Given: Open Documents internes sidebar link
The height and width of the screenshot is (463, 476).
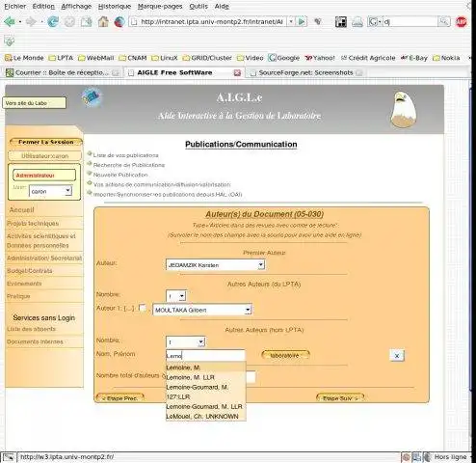Looking at the screenshot, I should pos(35,341).
